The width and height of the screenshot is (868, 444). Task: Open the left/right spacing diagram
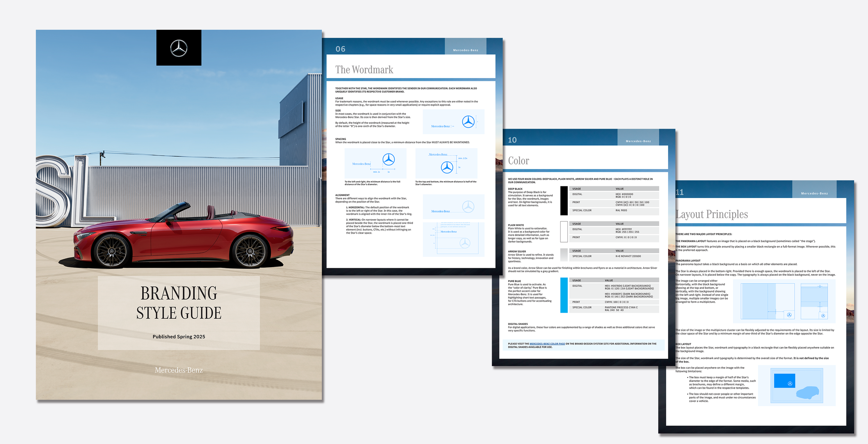point(375,163)
